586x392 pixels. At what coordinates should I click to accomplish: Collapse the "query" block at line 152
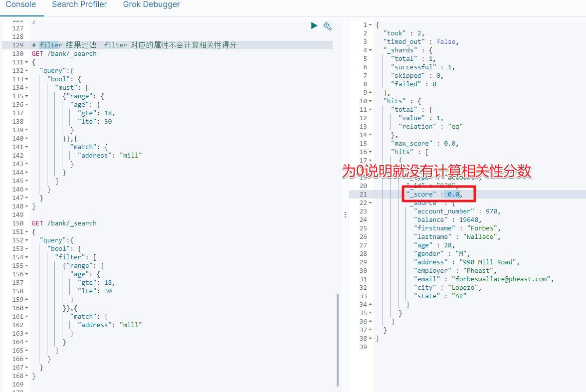coord(26,240)
